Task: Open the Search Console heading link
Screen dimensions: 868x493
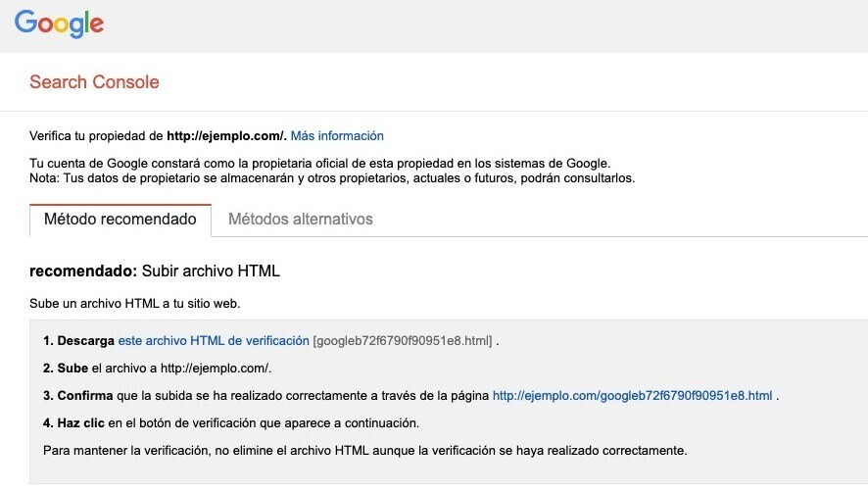Action: coord(94,82)
